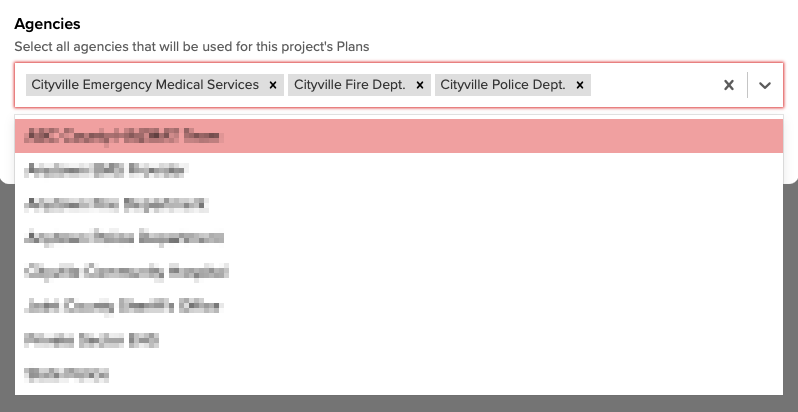The height and width of the screenshot is (412, 798).
Task: Click the Agencies heading label
Action: click(47, 24)
